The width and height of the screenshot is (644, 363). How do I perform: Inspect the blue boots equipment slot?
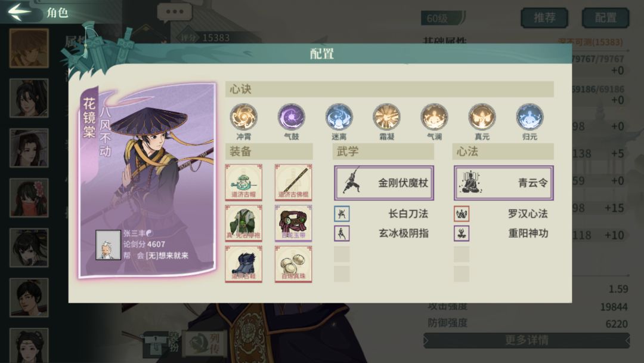(x=243, y=264)
